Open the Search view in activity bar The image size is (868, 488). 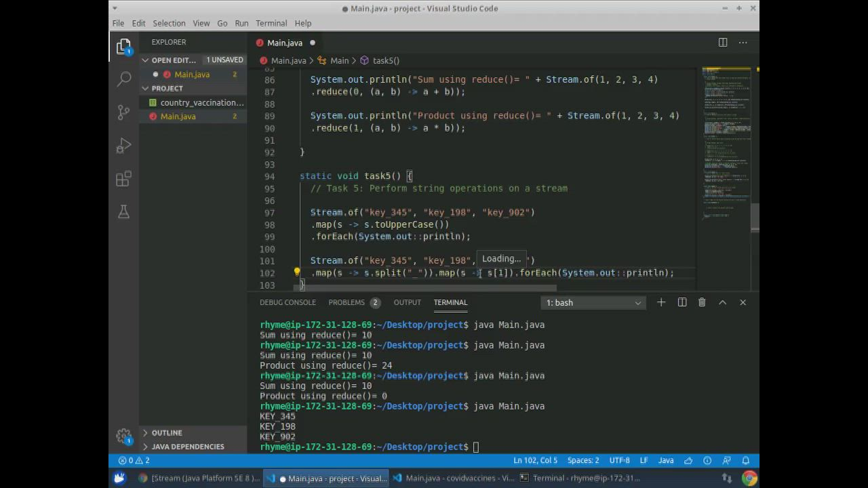[123, 79]
